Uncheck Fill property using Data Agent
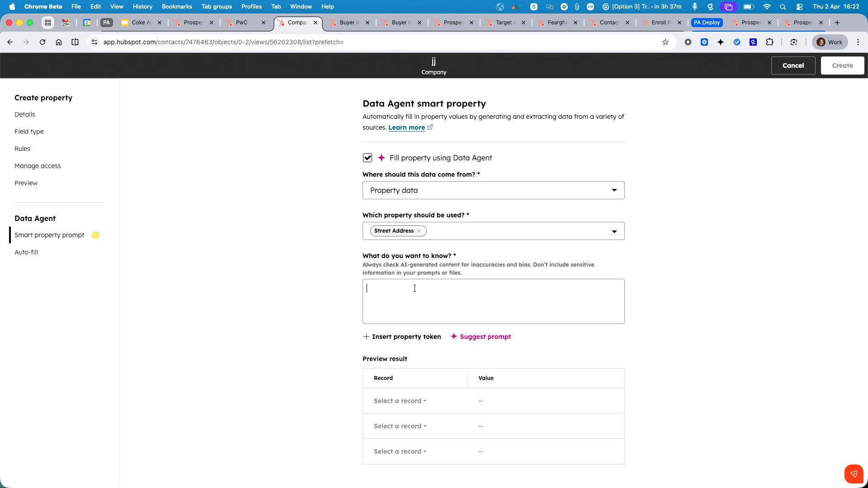 [368, 158]
